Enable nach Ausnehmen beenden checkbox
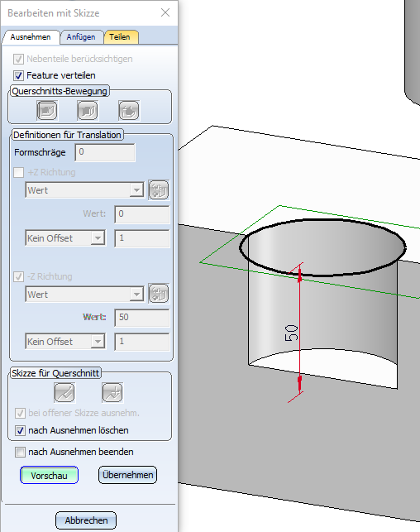Viewport: 420px width, 532px height. tap(21, 452)
